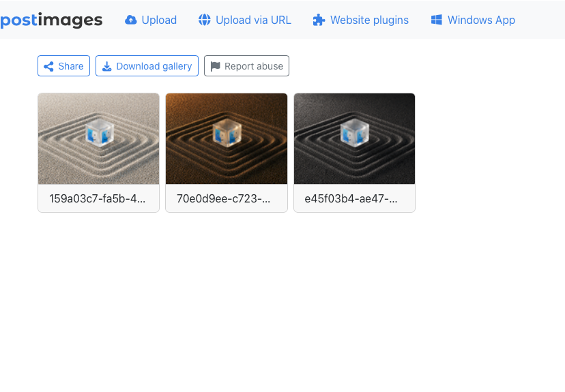Click the Share button
565x392 pixels.
63,66
